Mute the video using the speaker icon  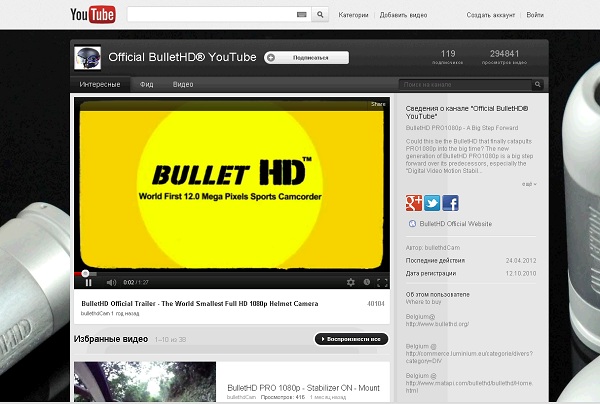click(111, 283)
